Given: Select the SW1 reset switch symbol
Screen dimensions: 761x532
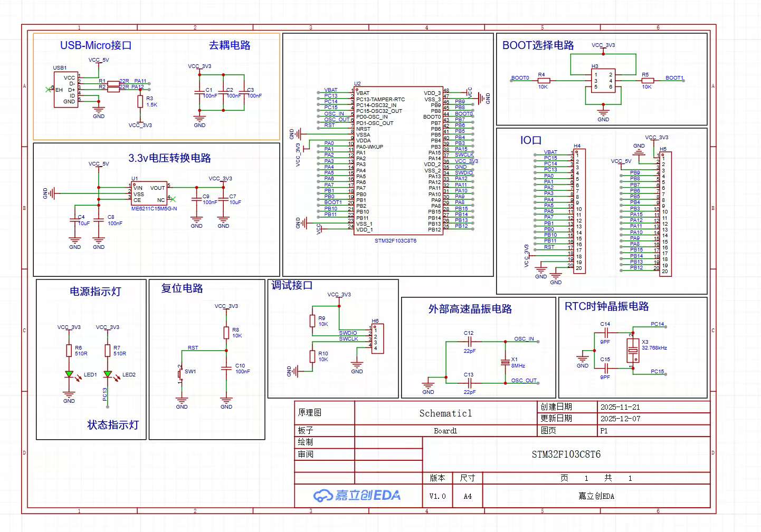Looking at the screenshot, I should (180, 374).
